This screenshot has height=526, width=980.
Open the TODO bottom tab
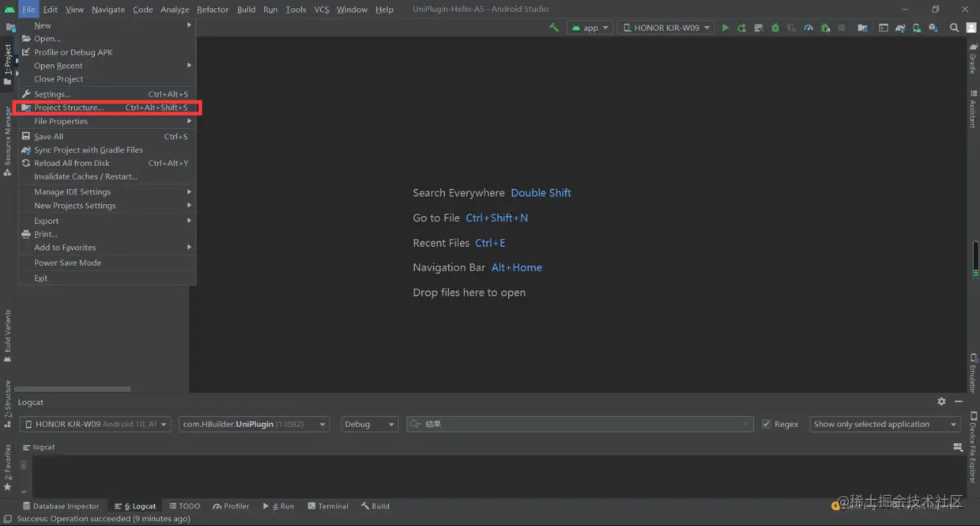[185, 506]
